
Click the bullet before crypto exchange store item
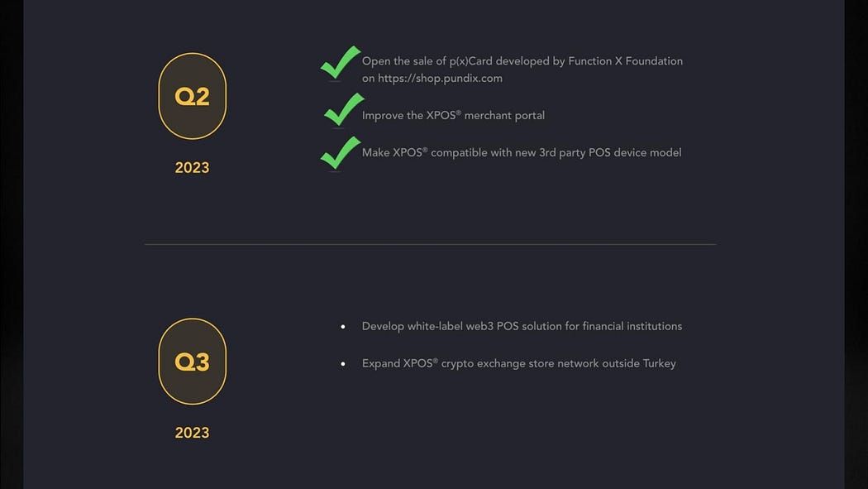[343, 364]
